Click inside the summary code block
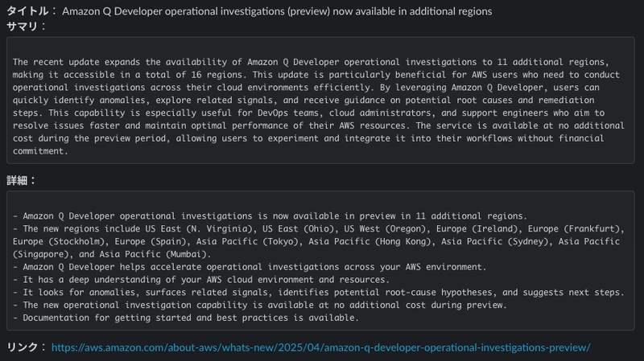The width and height of the screenshot is (644, 361). (x=320, y=101)
